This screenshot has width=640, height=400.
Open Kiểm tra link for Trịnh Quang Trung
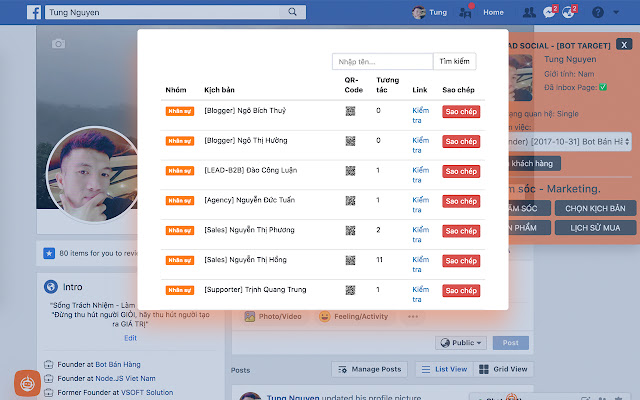pos(420,294)
